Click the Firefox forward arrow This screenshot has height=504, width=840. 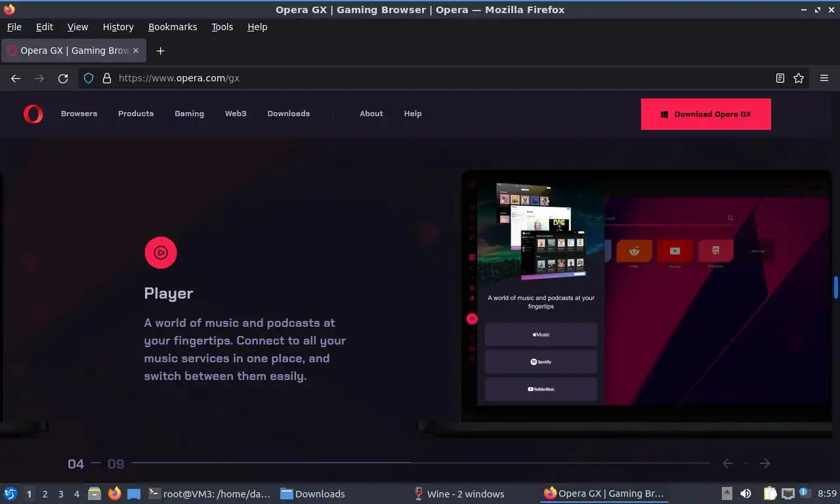(39, 78)
